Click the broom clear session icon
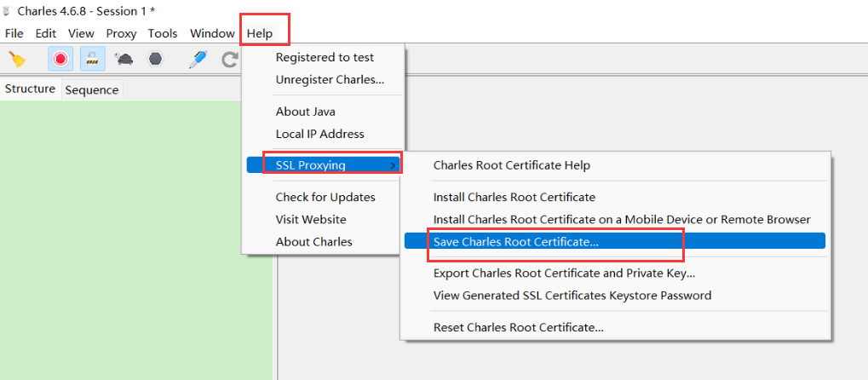The width and height of the screenshot is (868, 380). (18, 60)
